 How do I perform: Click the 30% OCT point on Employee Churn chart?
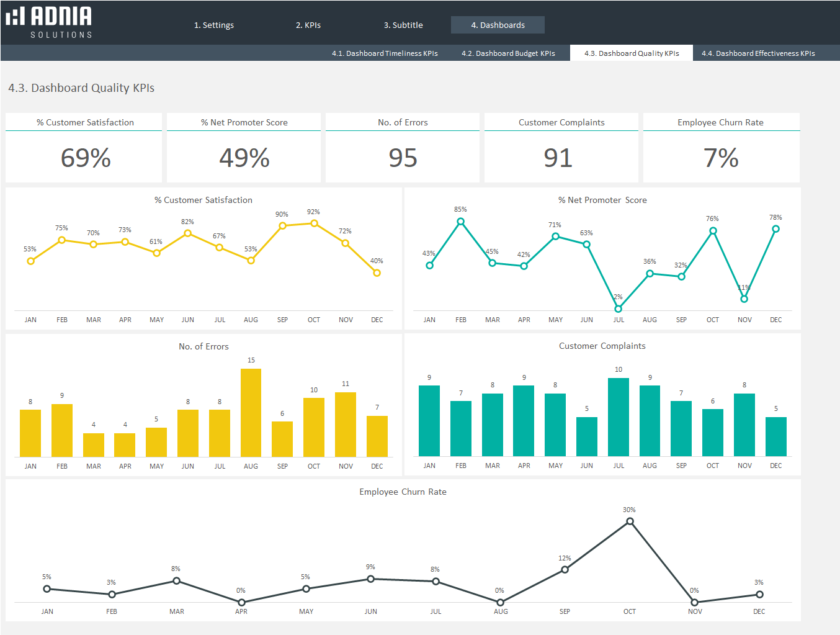[x=630, y=521]
